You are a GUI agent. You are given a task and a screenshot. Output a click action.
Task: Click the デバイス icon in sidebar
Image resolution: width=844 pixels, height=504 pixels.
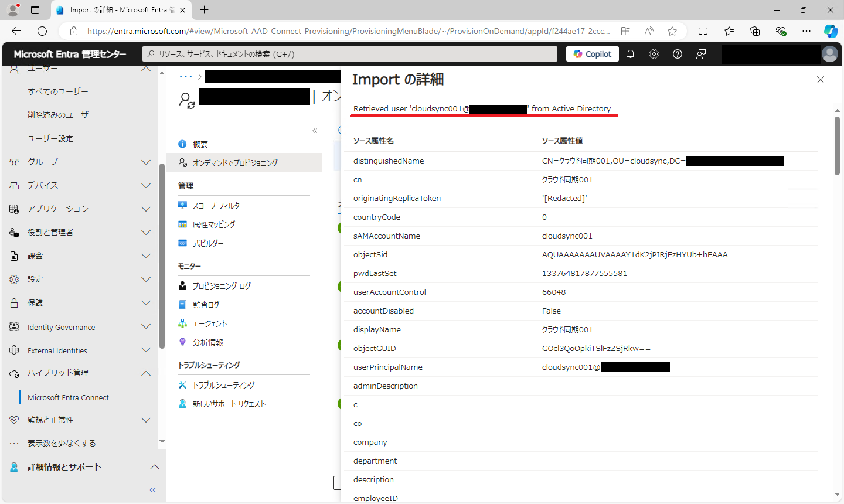point(14,185)
